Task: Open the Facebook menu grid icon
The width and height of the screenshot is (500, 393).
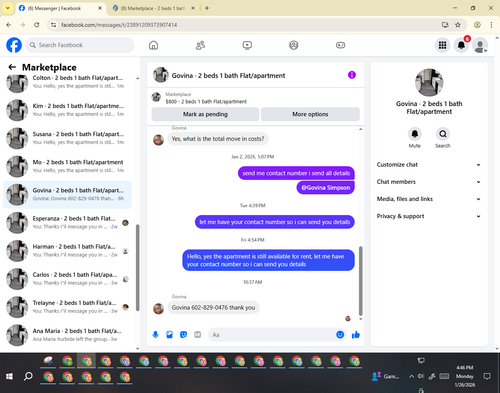Action: coord(442,45)
